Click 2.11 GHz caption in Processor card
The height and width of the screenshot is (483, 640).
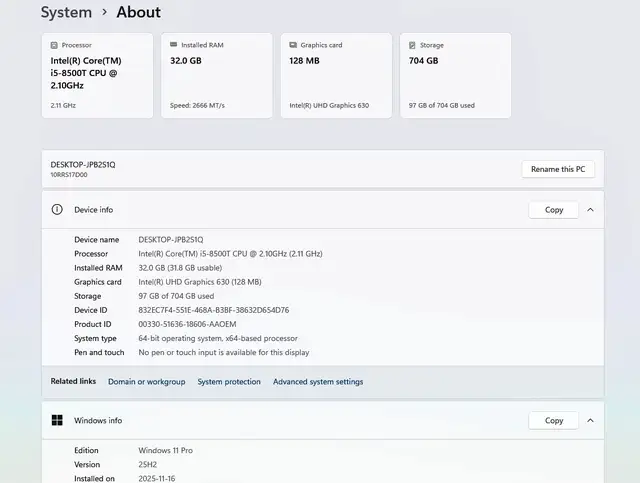[x=63, y=105]
